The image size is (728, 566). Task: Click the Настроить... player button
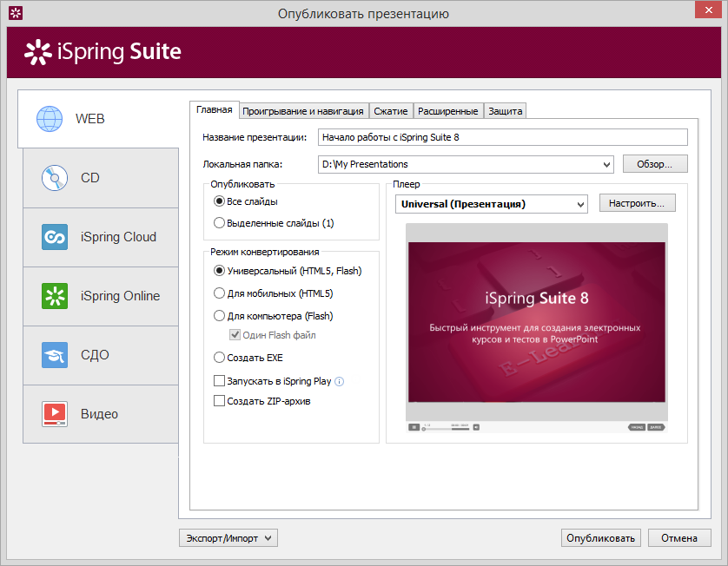[637, 203]
